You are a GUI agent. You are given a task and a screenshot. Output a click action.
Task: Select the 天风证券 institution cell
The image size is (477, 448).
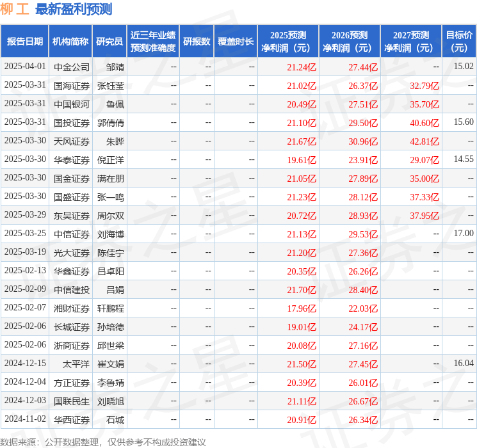tap(72, 141)
